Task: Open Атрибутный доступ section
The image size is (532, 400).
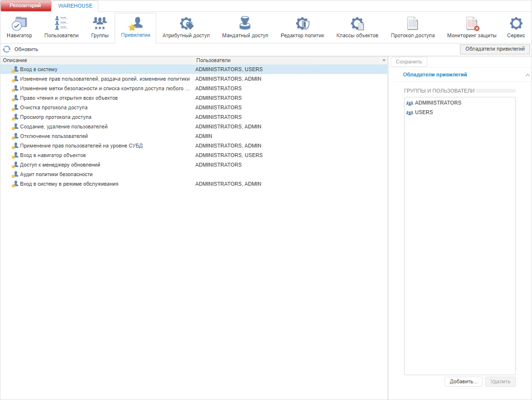Action: (x=186, y=28)
